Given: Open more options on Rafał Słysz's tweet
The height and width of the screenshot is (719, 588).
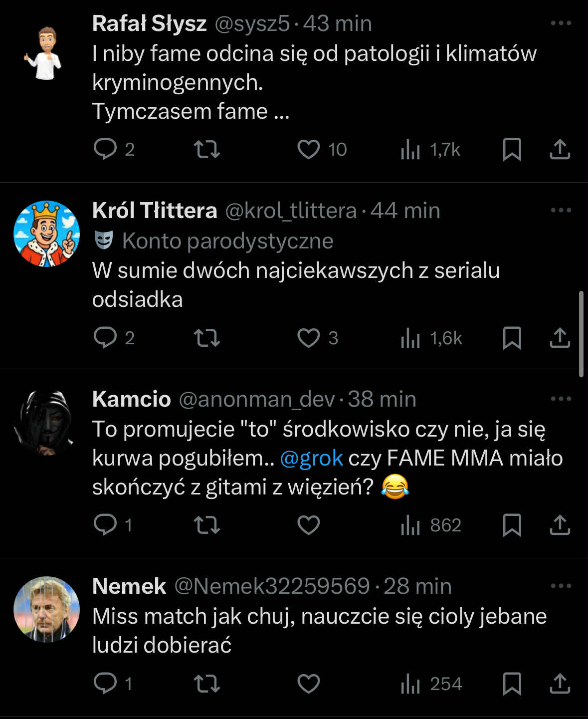Looking at the screenshot, I should tap(561, 23).
